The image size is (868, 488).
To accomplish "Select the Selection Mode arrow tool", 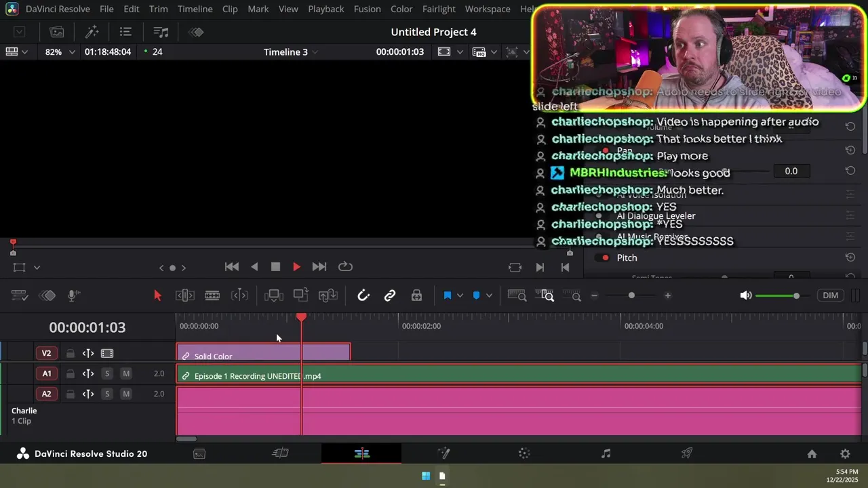I will (157, 296).
